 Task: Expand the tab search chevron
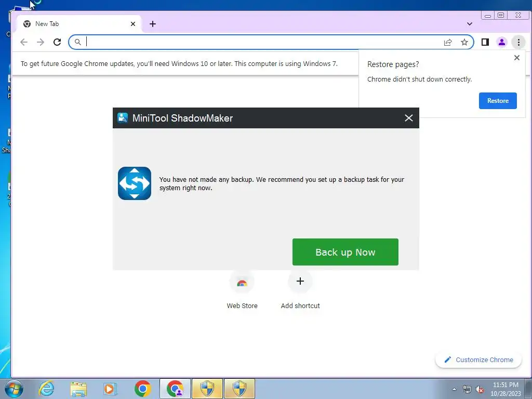[470, 24]
